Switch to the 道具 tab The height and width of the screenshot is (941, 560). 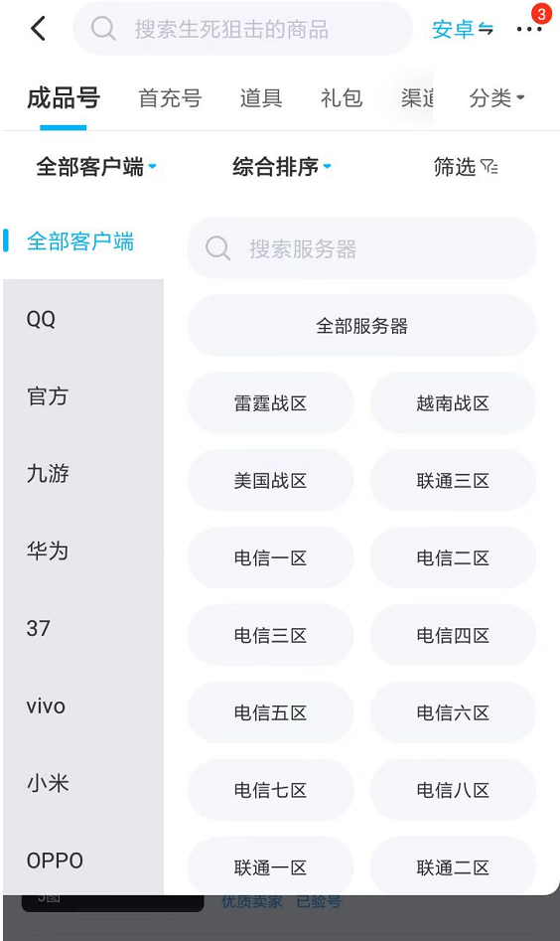coord(261,97)
